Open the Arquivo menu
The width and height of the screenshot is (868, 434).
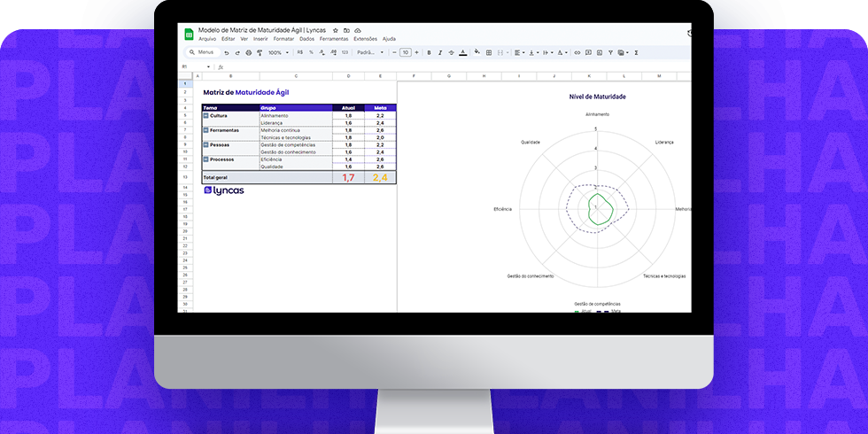click(207, 39)
